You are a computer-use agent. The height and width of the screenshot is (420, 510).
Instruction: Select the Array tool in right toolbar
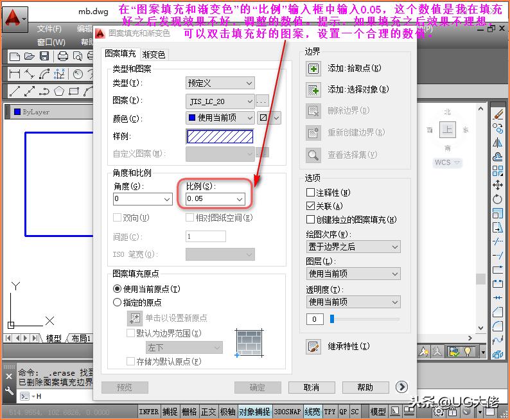498,171
